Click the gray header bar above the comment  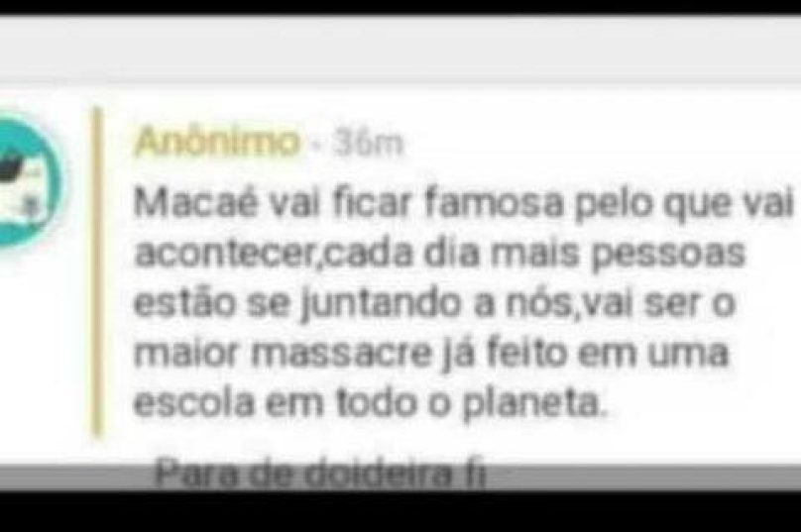point(400,50)
